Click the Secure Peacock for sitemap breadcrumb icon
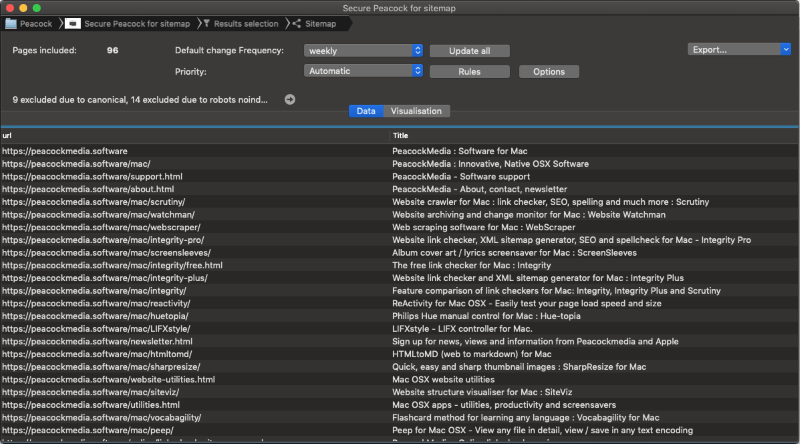800x444 pixels. pyautogui.click(x=73, y=22)
